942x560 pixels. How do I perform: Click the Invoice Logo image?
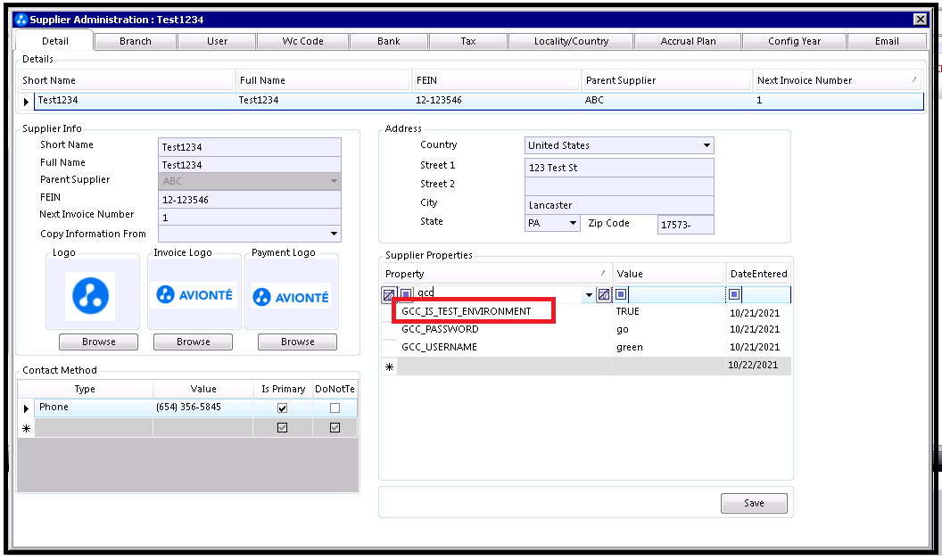point(194,295)
